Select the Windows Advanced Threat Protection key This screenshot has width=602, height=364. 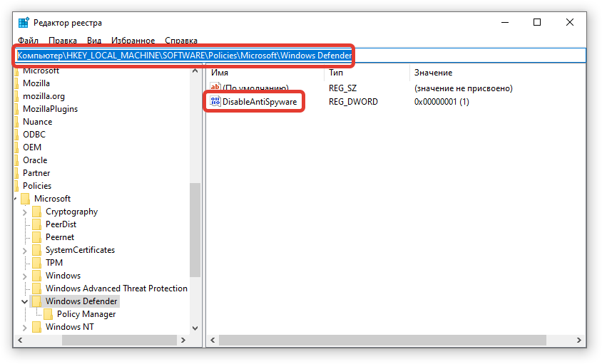[x=116, y=288]
